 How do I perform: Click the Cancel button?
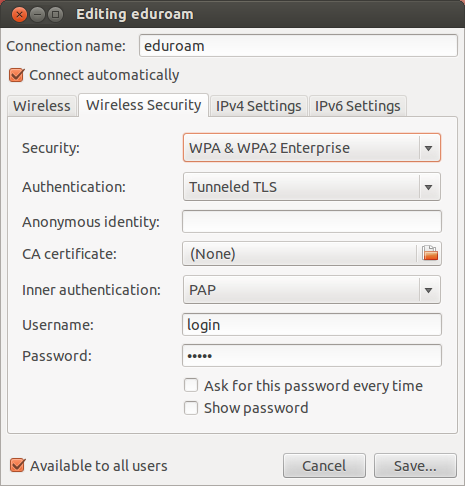pyautogui.click(x=324, y=466)
